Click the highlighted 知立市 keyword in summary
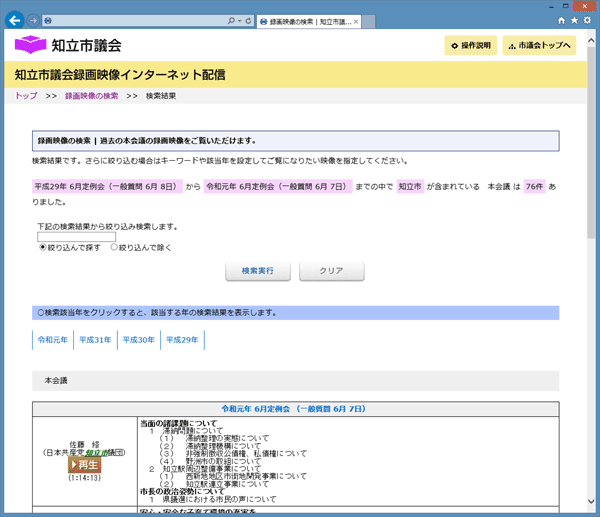The width and height of the screenshot is (600, 517). point(410,187)
